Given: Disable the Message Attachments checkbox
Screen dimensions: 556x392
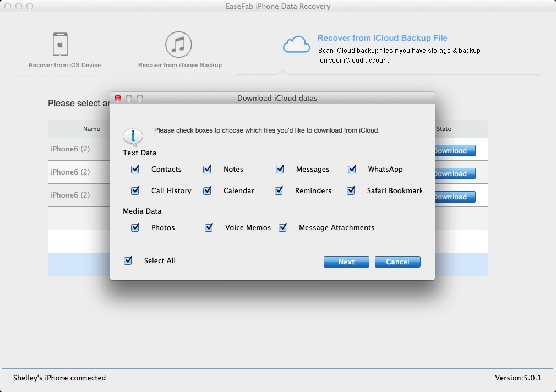Looking at the screenshot, I should tap(282, 227).
